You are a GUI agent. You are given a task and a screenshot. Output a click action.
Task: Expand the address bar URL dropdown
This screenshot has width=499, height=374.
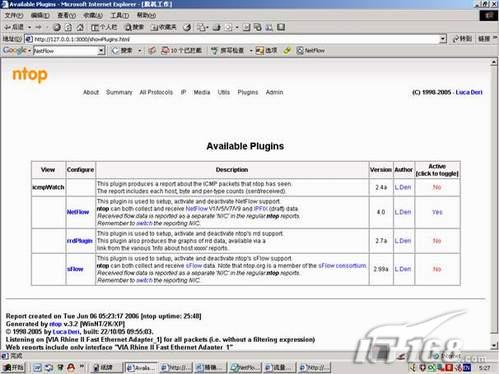pyautogui.click(x=443, y=39)
